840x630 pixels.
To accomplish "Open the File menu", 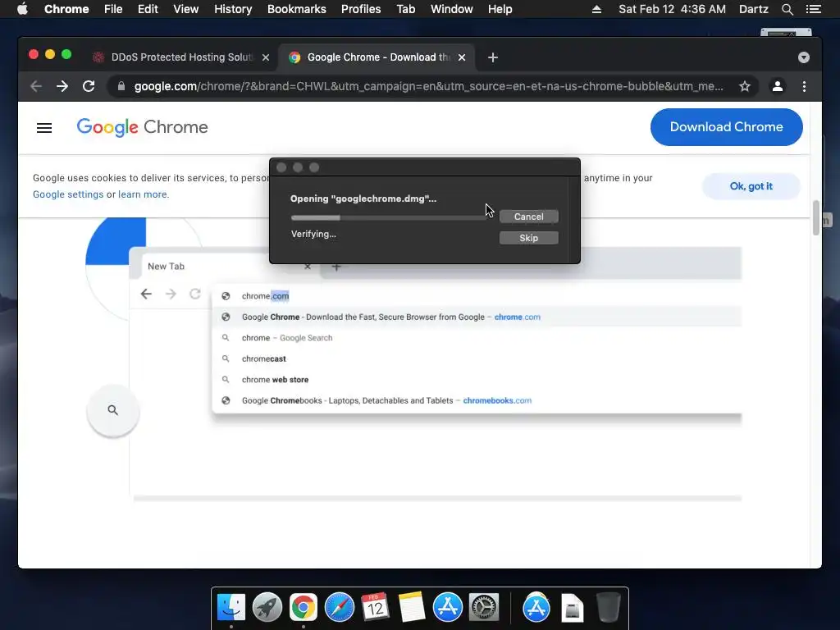I will click(113, 9).
